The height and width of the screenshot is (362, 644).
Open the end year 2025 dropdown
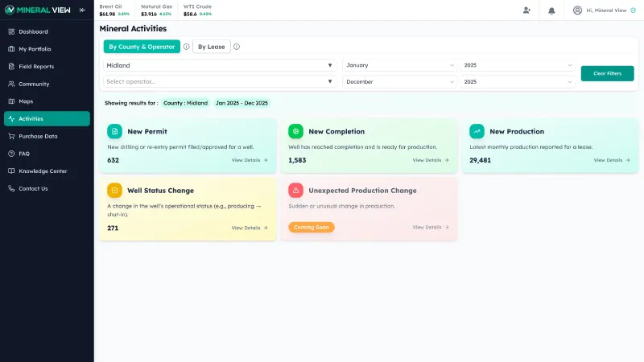point(518,82)
